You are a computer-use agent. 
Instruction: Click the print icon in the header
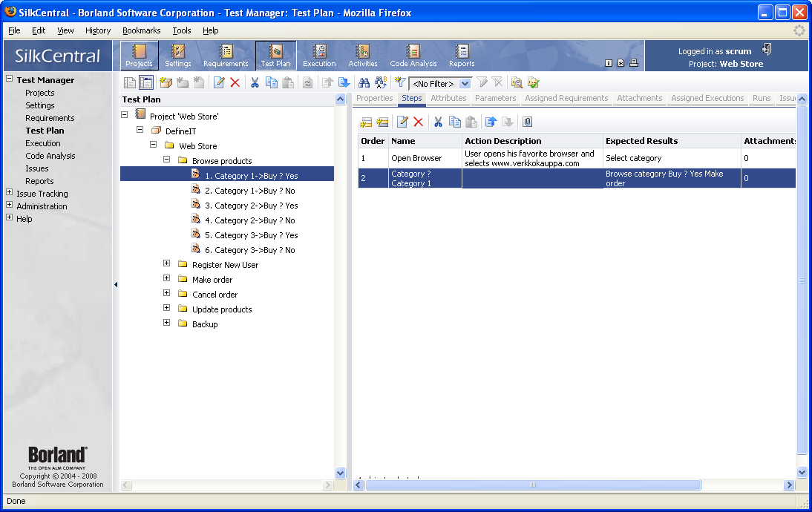633,63
